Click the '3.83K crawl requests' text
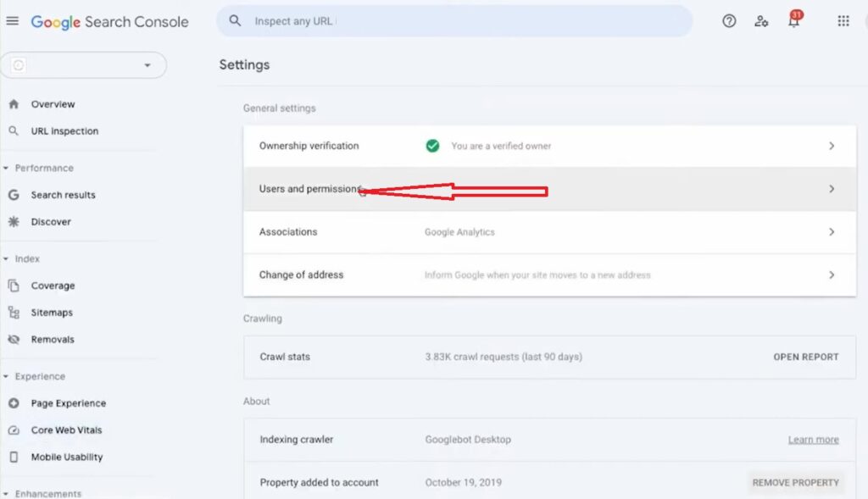The width and height of the screenshot is (868, 499). 504,357
